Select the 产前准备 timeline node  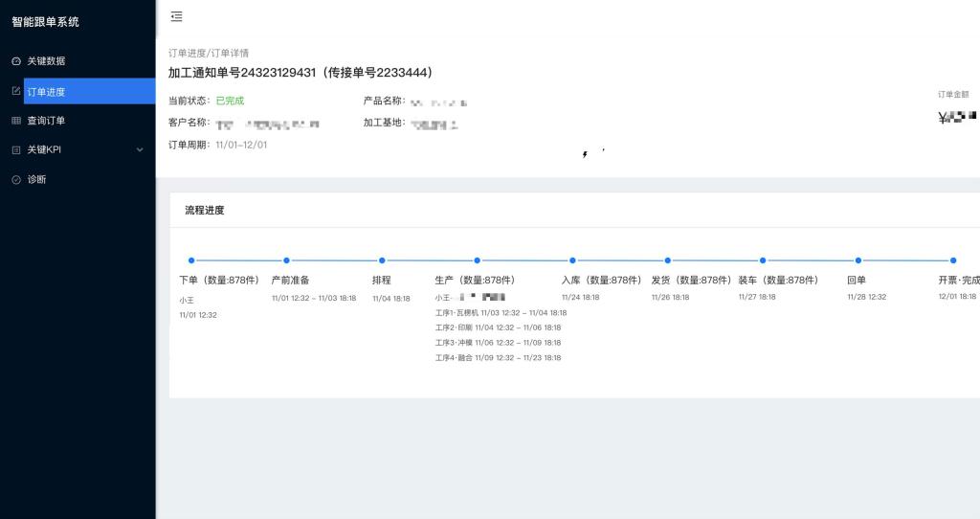286,260
